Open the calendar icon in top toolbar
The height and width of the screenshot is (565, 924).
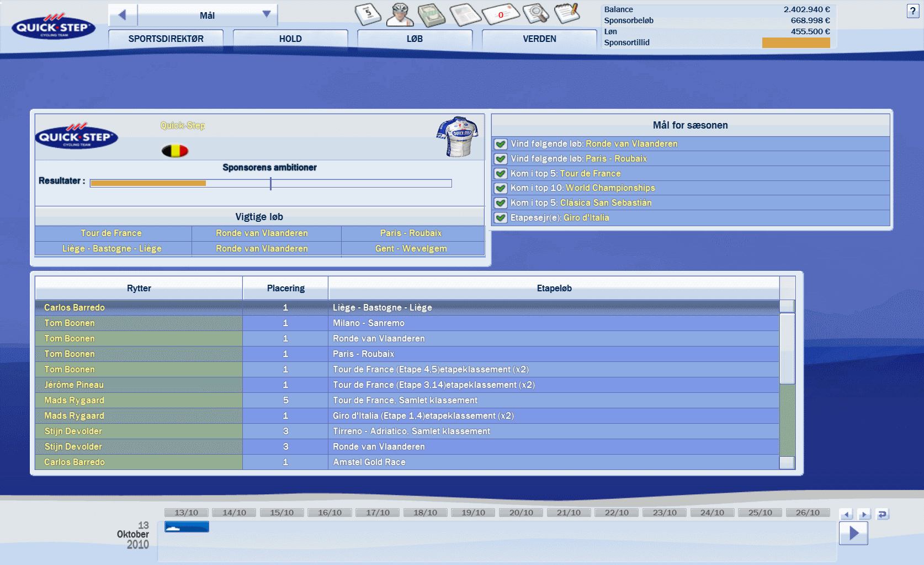pyautogui.click(x=368, y=14)
